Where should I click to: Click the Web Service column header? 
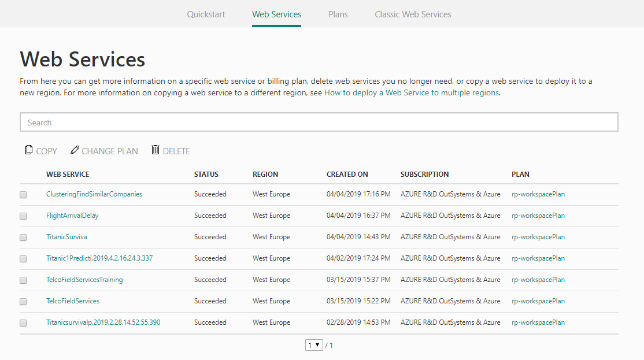click(x=68, y=174)
